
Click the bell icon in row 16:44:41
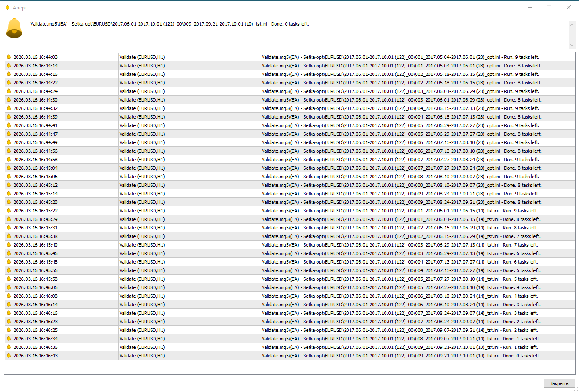[9, 125]
